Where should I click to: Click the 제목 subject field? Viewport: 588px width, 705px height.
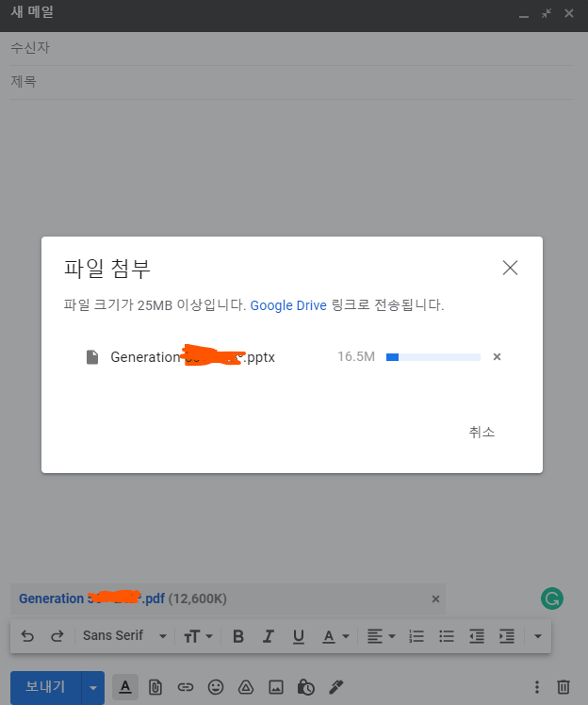click(291, 82)
